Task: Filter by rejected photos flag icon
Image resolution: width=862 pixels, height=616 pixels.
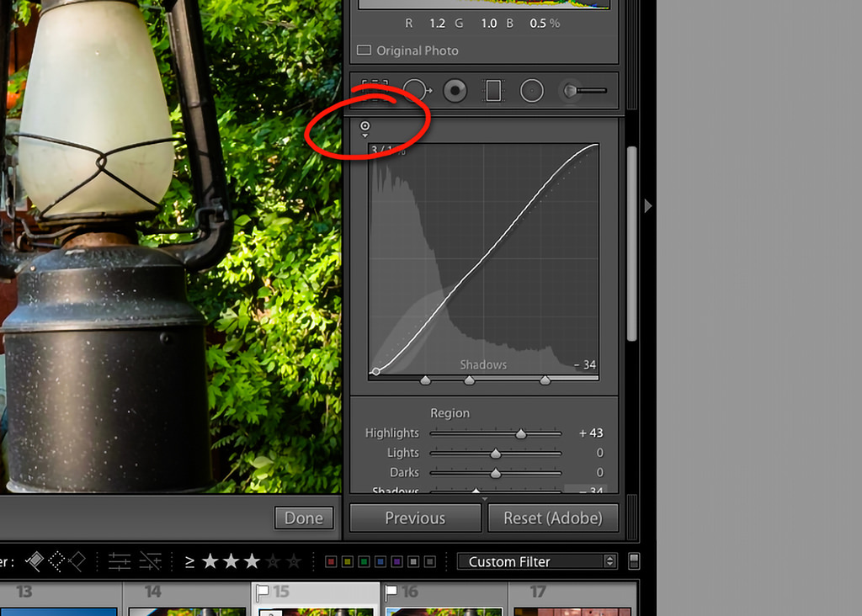Action: (77, 561)
